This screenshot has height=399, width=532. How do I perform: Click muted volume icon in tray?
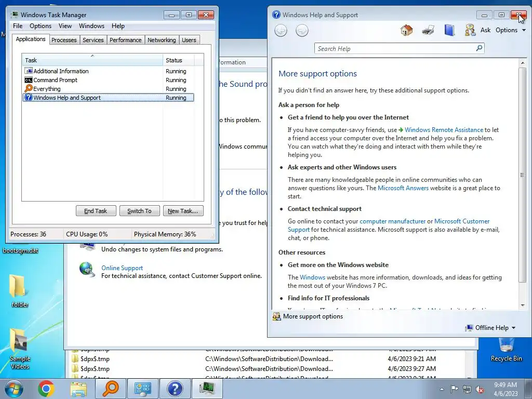(x=480, y=389)
